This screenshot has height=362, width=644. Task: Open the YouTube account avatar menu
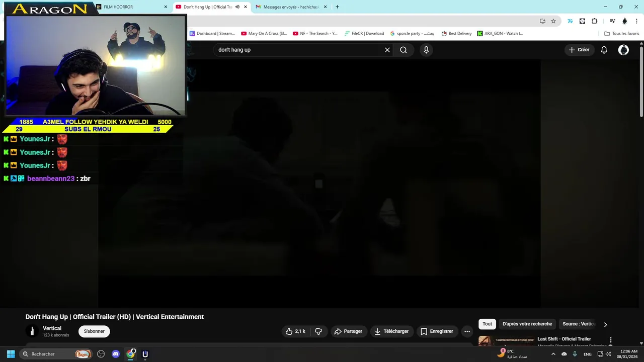[x=623, y=50]
